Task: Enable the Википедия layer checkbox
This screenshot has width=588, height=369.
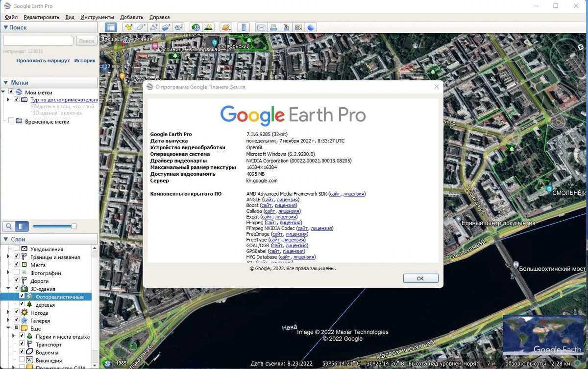Action: (x=22, y=360)
